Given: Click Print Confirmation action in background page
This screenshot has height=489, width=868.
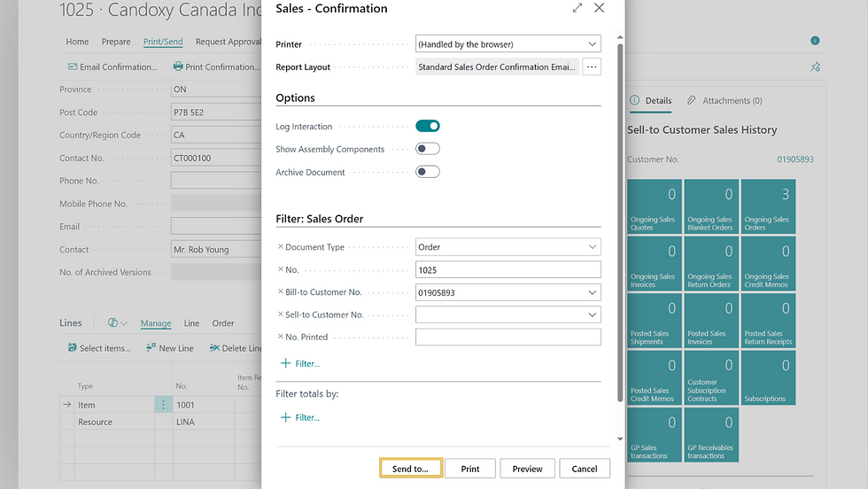Looking at the screenshot, I should click(216, 66).
